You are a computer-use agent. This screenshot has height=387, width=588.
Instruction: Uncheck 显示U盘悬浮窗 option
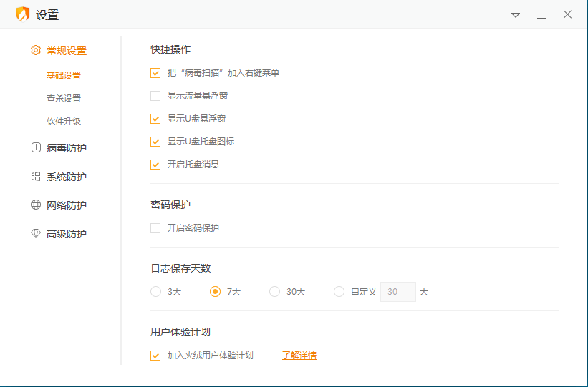(x=155, y=119)
